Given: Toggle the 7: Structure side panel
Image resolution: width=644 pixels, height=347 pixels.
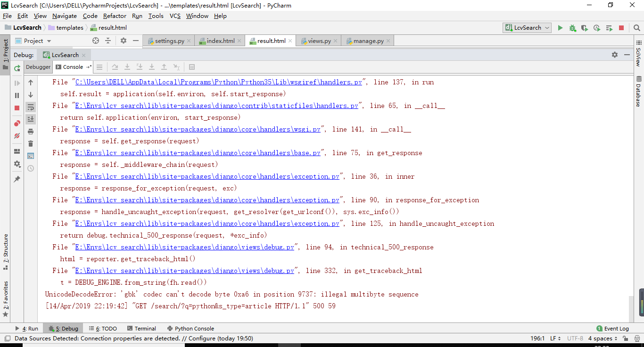Looking at the screenshot, I should pyautogui.click(x=6, y=252).
